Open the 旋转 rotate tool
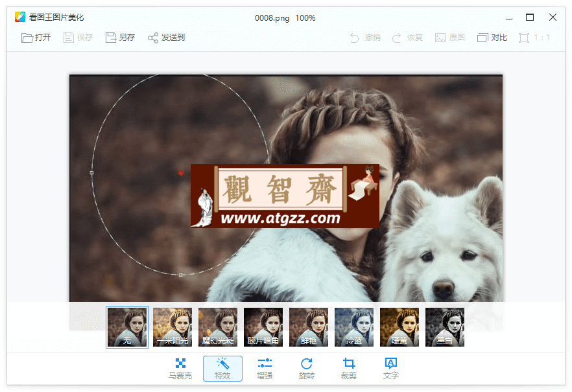This screenshot has width=572, height=392. (x=306, y=369)
